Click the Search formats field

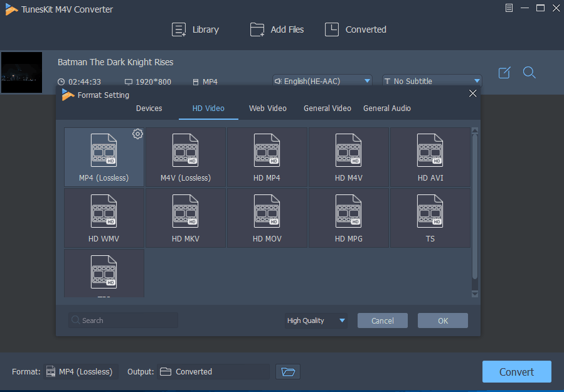click(x=123, y=320)
